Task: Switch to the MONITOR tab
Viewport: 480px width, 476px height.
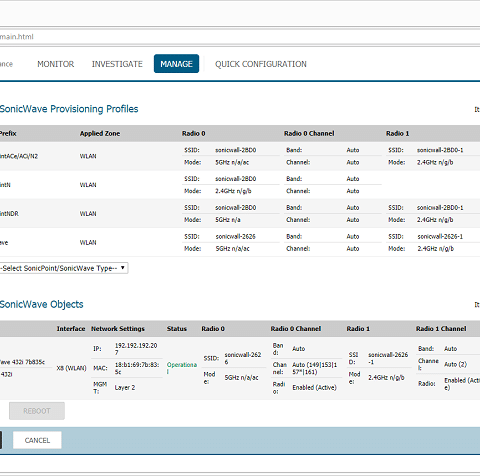Action: point(56,64)
